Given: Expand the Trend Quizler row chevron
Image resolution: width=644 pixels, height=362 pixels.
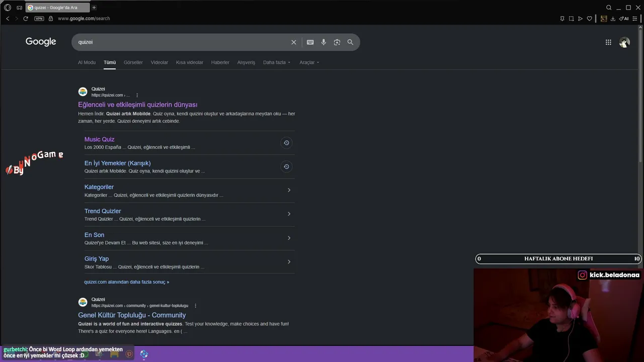Looking at the screenshot, I should pyautogui.click(x=289, y=214).
